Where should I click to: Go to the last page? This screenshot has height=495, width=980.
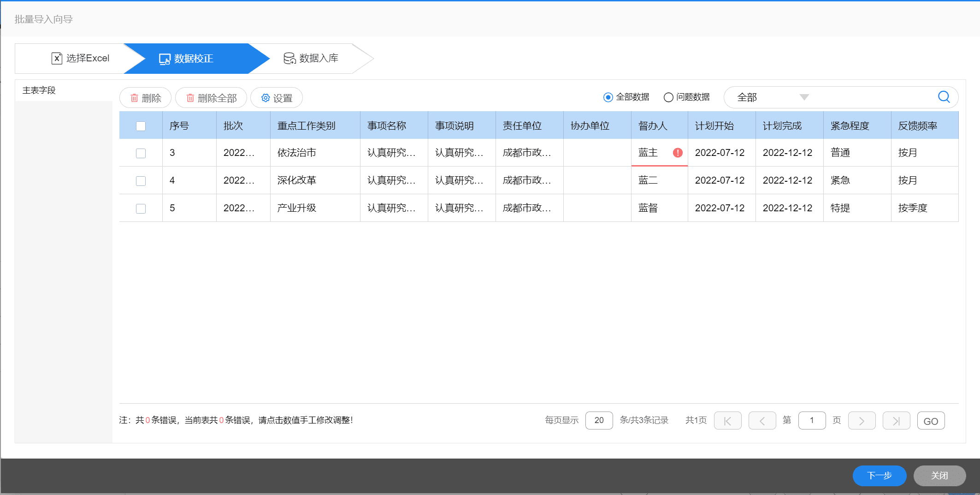(896, 421)
